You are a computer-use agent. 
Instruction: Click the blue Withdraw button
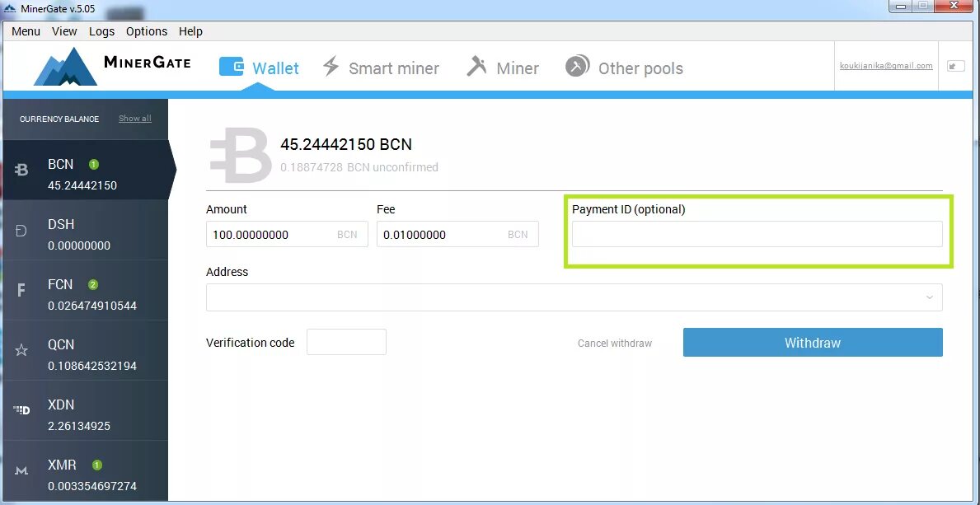click(x=813, y=343)
